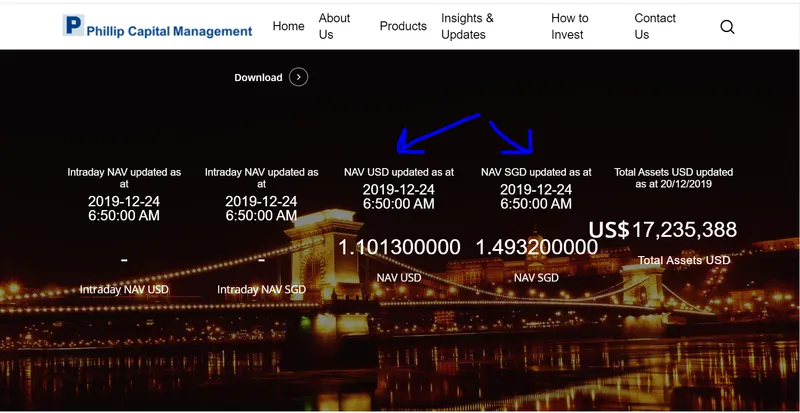Open How to Invest page

tap(569, 26)
